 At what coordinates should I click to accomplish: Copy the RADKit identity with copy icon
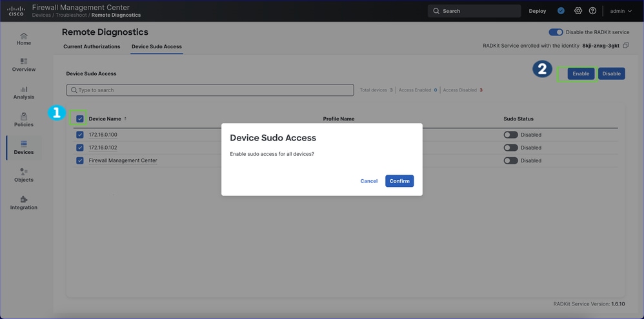click(625, 46)
